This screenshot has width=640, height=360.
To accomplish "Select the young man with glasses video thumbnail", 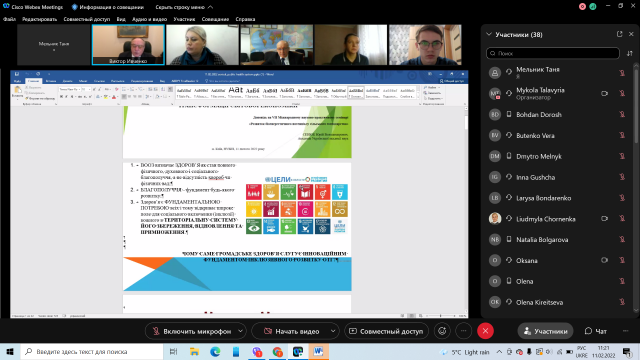I will [425, 44].
